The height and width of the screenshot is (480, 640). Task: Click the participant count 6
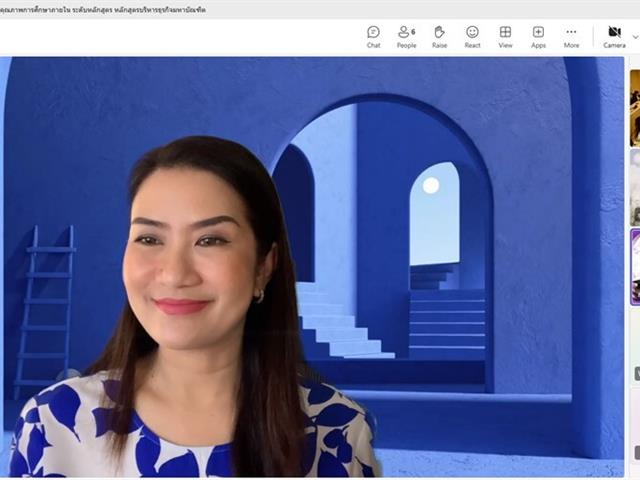click(x=413, y=32)
